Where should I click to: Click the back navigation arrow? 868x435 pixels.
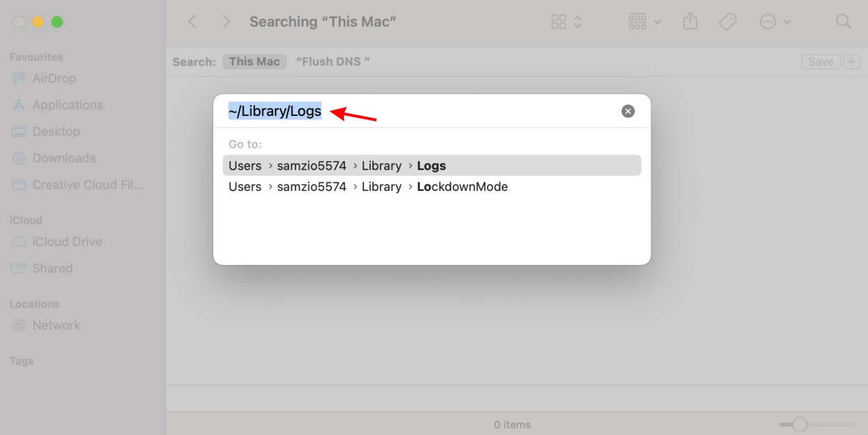[192, 22]
